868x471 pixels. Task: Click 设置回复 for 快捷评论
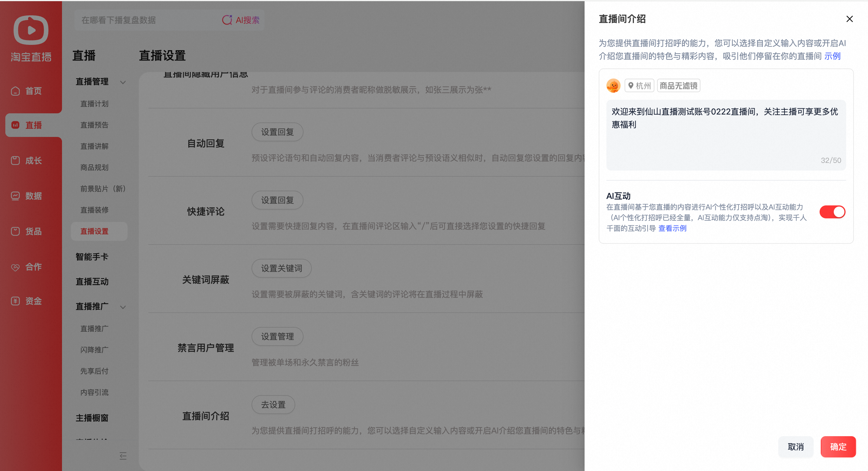tap(277, 200)
